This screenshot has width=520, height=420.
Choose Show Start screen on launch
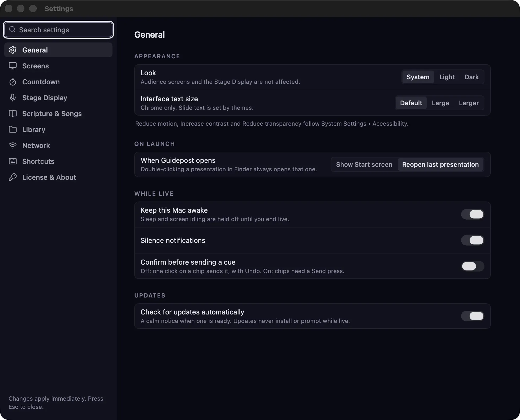pos(364,164)
